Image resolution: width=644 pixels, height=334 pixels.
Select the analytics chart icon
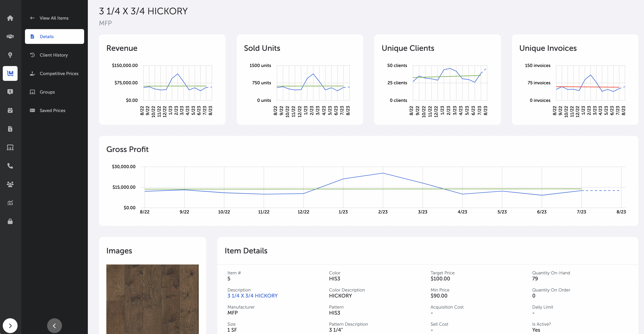10,203
